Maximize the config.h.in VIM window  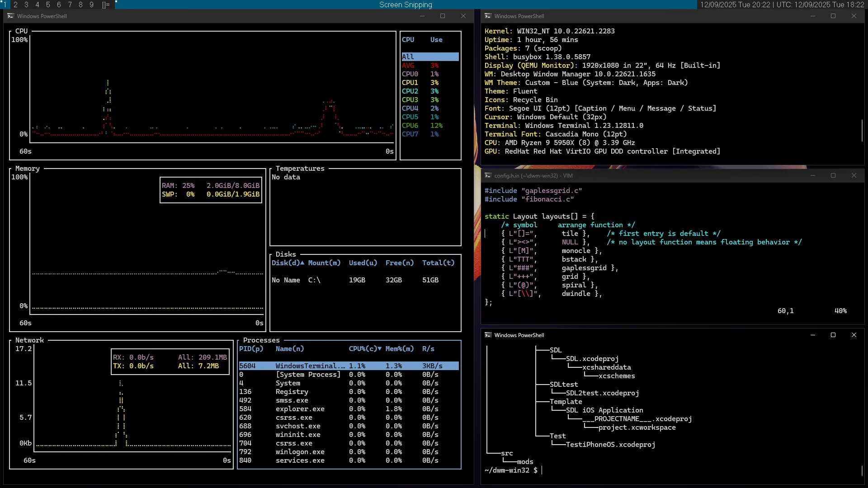833,175
